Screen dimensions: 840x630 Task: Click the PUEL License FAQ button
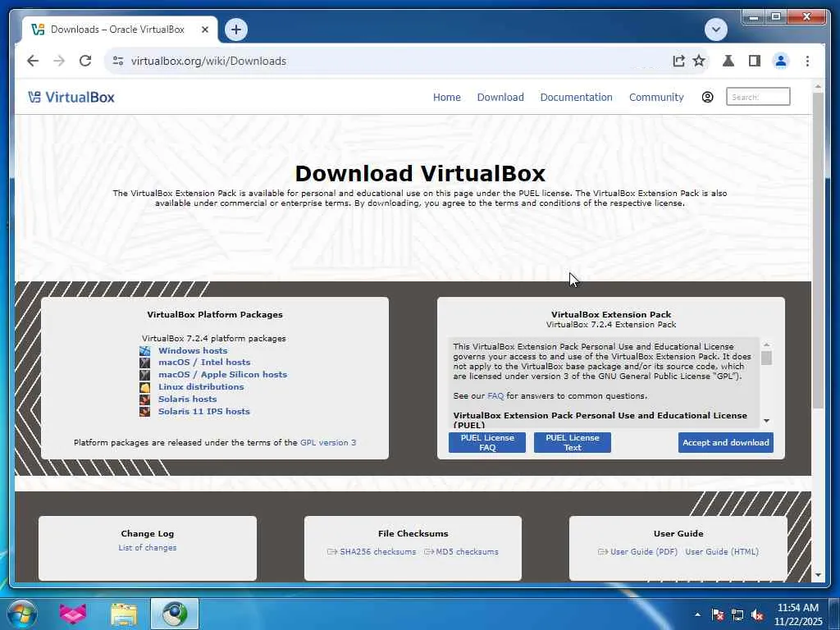[487, 442]
